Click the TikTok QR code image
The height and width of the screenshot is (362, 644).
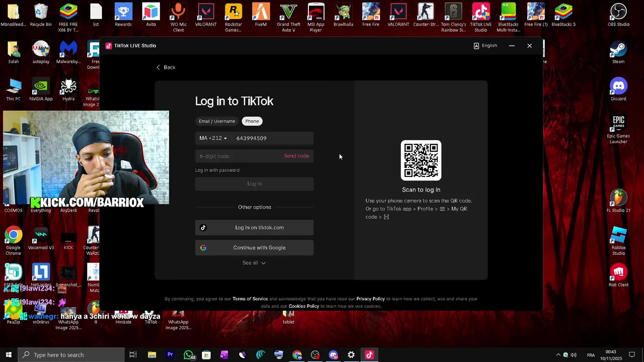click(x=421, y=160)
